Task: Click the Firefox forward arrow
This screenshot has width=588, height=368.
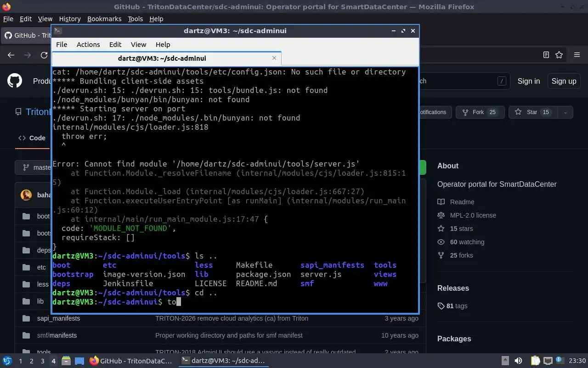Action: (28, 55)
